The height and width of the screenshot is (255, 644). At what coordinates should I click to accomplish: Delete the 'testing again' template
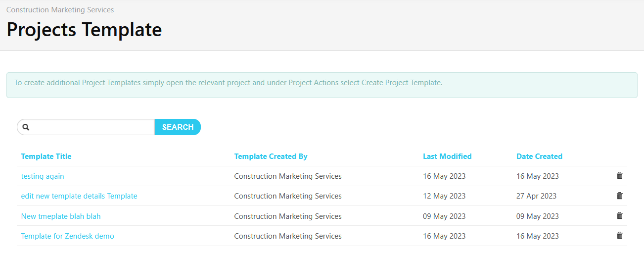(619, 176)
